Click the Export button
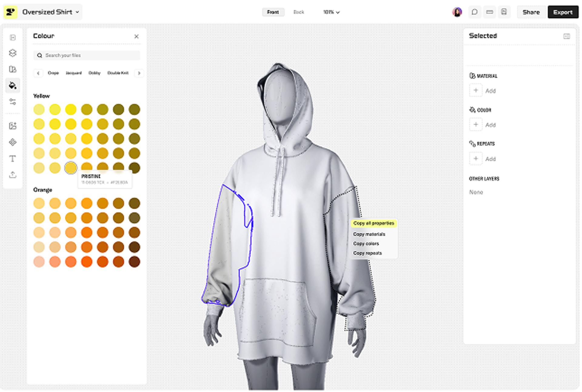This screenshot has height=392, width=582. [x=563, y=12]
